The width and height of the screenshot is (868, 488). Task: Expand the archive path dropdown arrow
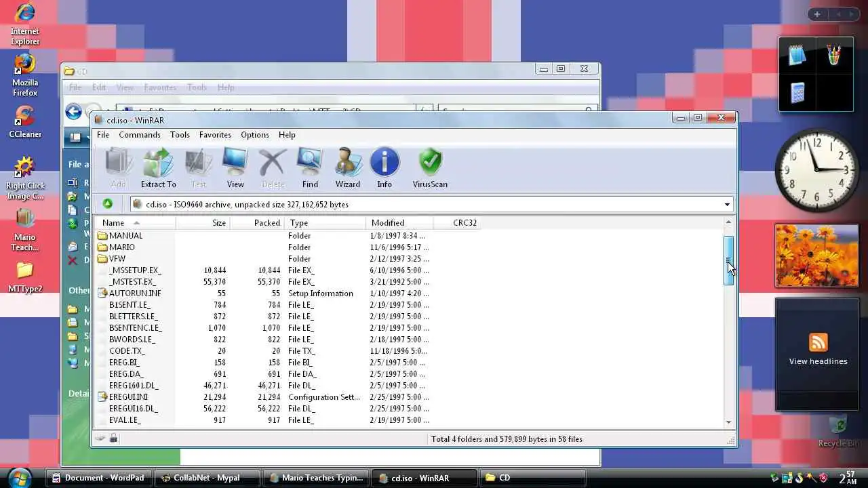pyautogui.click(x=727, y=205)
